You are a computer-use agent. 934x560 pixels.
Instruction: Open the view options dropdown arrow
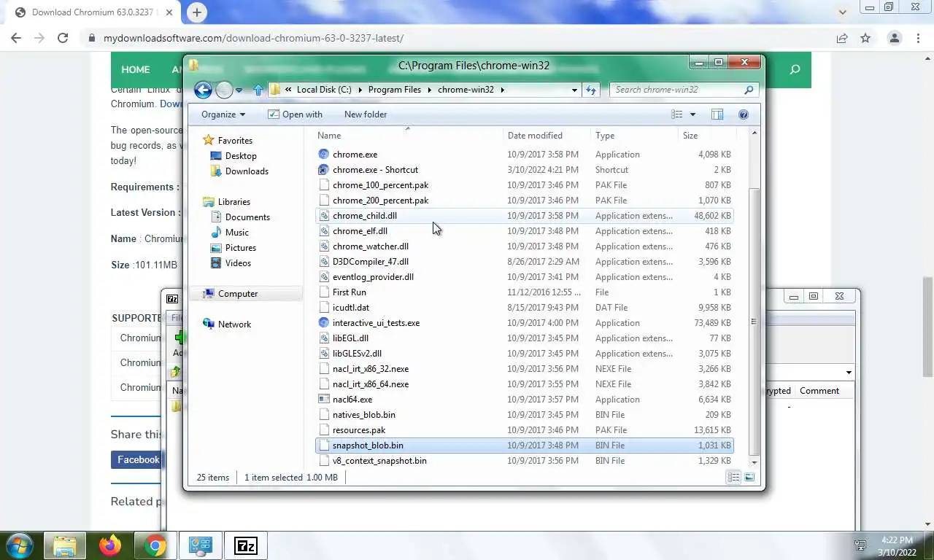pos(692,114)
